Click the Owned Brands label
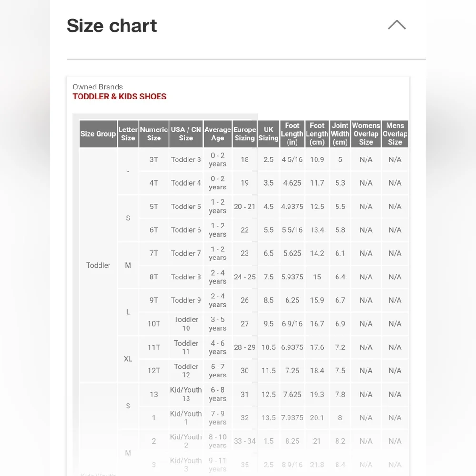 point(98,87)
